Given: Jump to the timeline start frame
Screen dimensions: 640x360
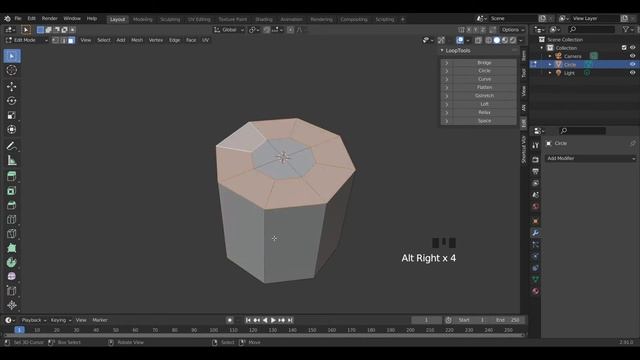Looking at the screenshot, I should point(248,320).
